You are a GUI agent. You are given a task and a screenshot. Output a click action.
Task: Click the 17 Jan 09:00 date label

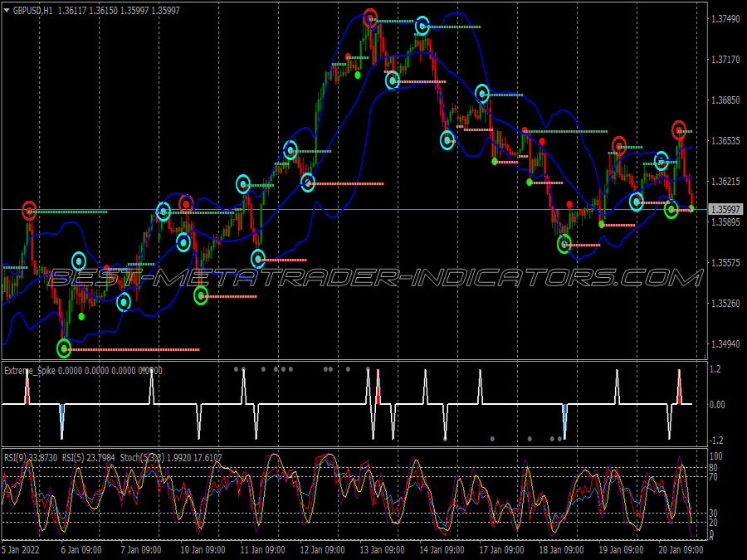click(x=501, y=550)
